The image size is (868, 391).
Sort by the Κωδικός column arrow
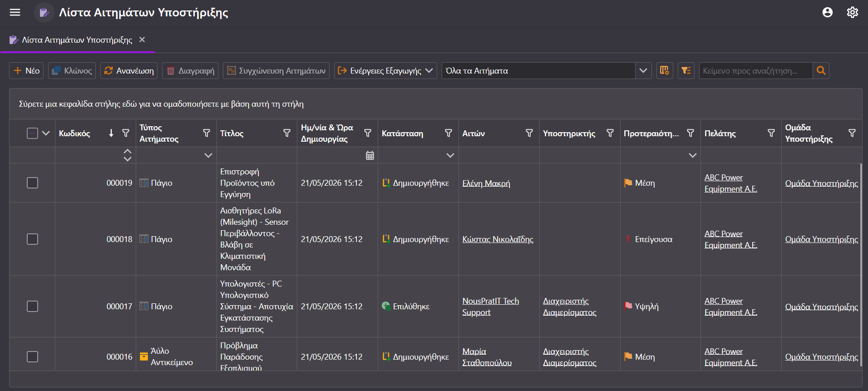pos(111,133)
